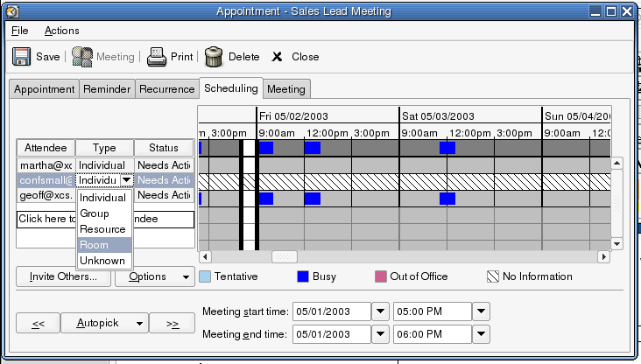641x364 pixels.
Task: Switch to the Recurrence tab
Action: point(166,89)
